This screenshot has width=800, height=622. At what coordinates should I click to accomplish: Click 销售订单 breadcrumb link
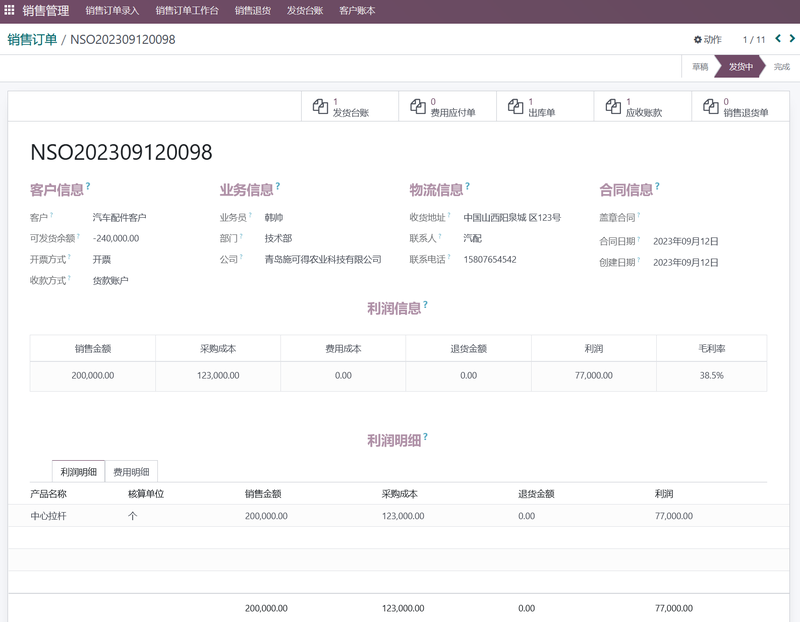[x=32, y=39]
